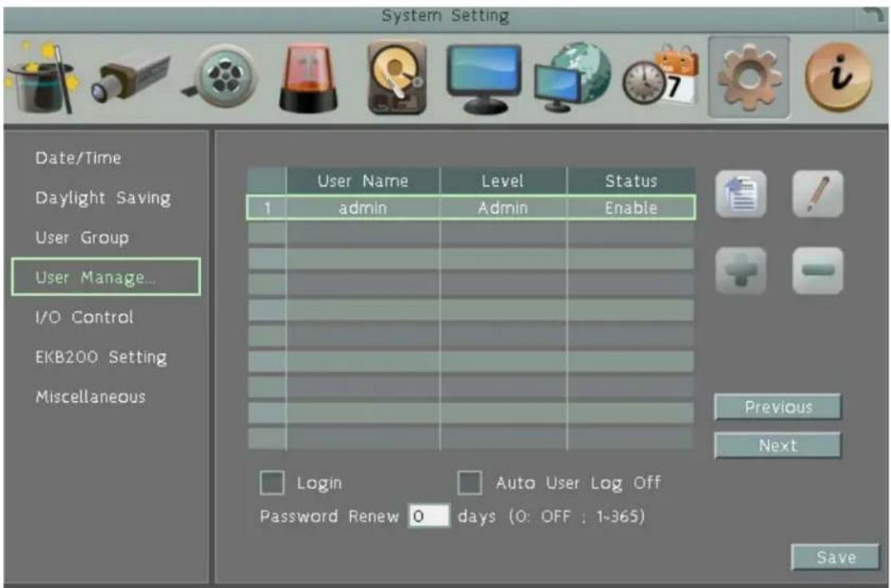Open the EKB200 Setting menu item
The height and width of the screenshot is (588, 891).
click(x=101, y=357)
